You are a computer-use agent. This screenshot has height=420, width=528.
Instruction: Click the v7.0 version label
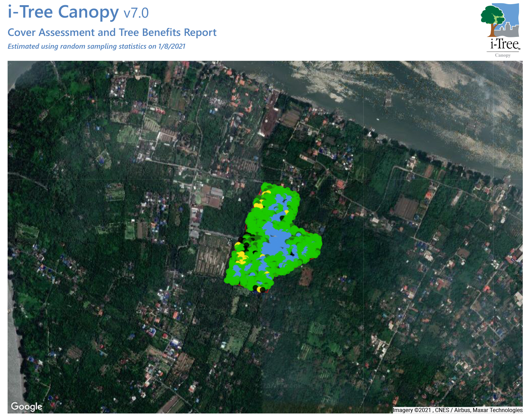(136, 13)
